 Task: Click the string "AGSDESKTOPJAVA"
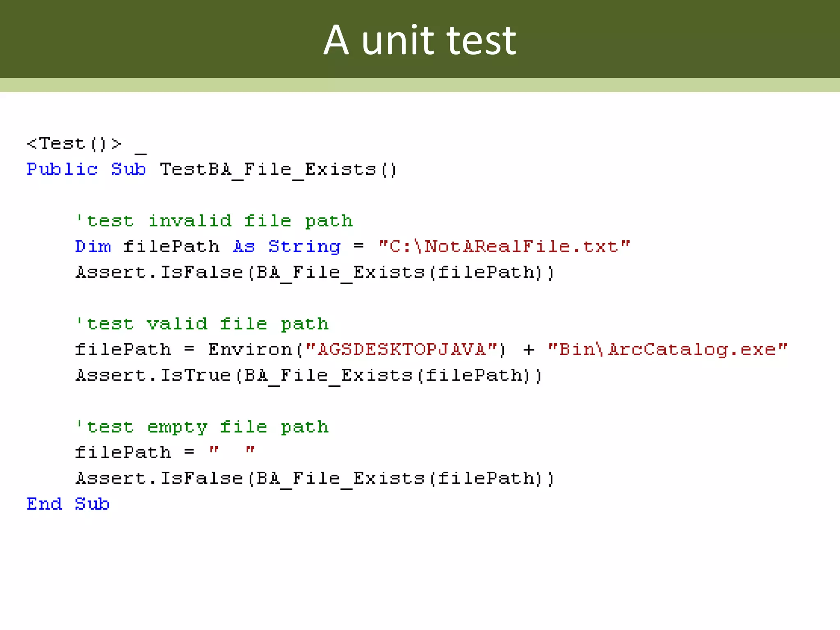[402, 349]
